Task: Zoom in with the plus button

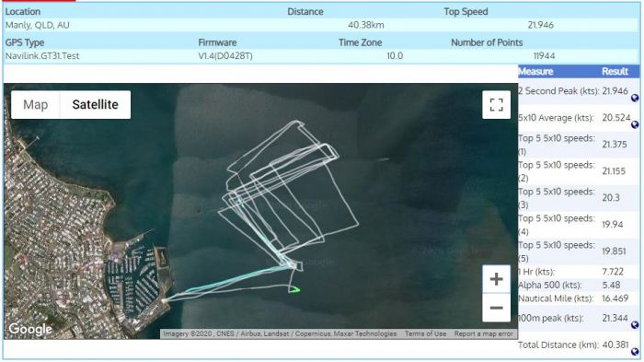Action: (496, 279)
